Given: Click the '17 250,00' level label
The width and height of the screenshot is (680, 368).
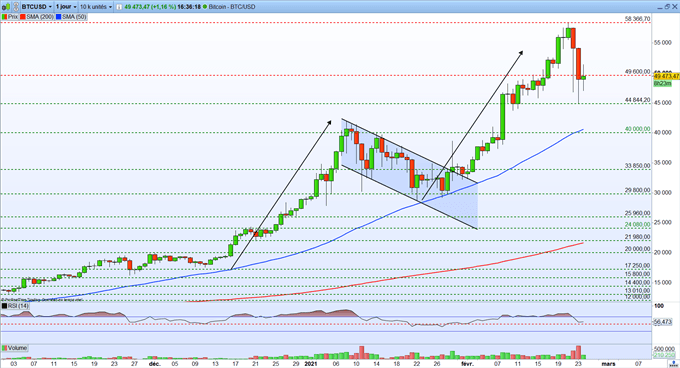Looking at the screenshot, I should tap(638, 265).
